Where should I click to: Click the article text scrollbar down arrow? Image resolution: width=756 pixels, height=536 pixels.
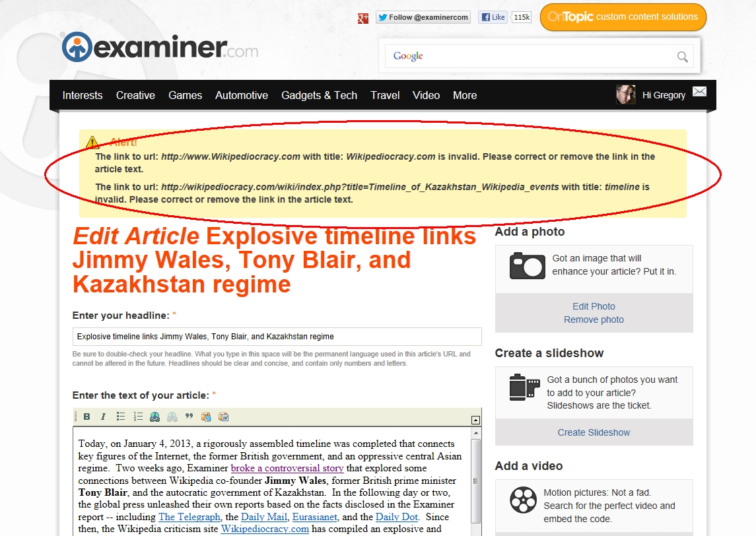(x=476, y=530)
